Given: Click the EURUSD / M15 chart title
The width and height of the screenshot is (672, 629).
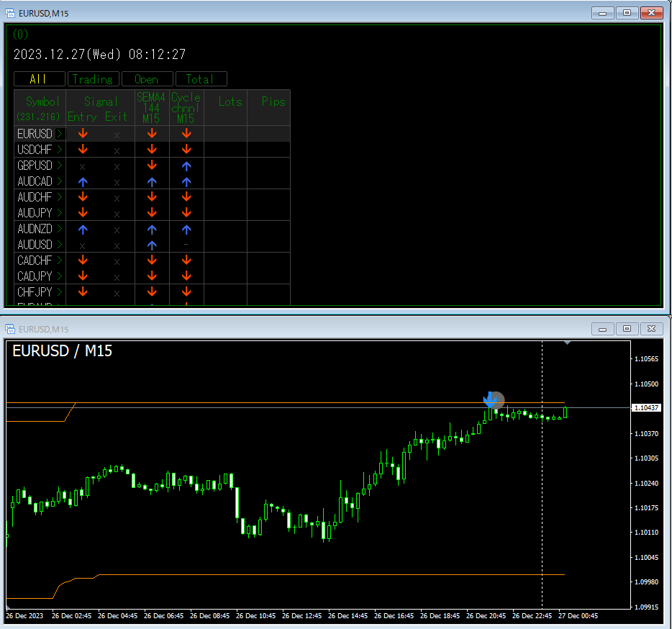Looking at the screenshot, I should coord(62,350).
